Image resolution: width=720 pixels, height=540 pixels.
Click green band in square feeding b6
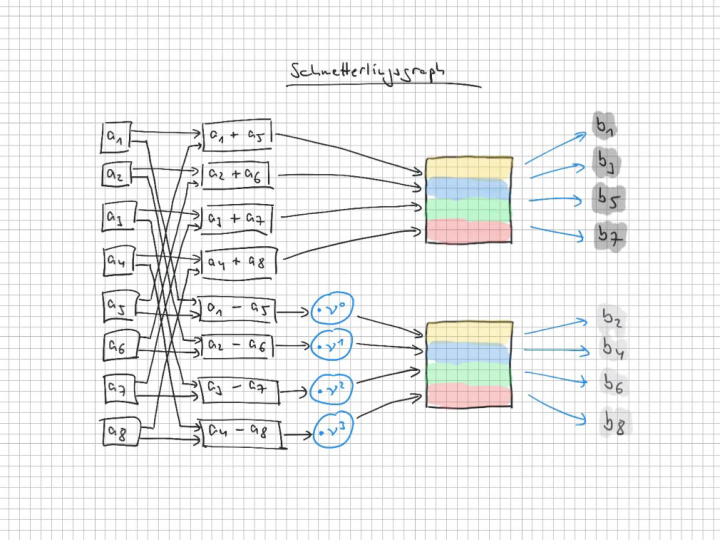pyautogui.click(x=469, y=374)
